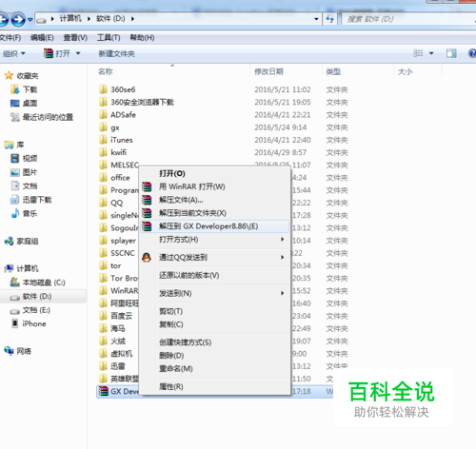Viewport: 476px width, 449px height.
Task: Click the 网络 network icon
Action: point(9,351)
